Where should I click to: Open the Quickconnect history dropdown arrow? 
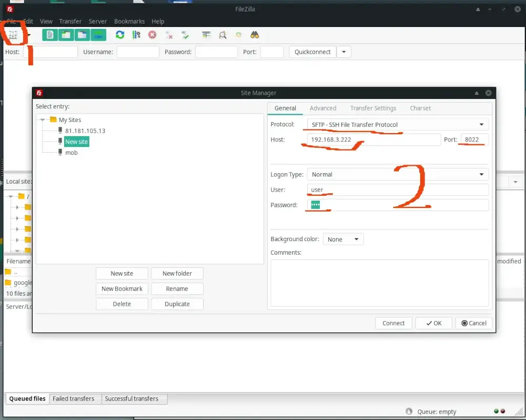pos(344,52)
